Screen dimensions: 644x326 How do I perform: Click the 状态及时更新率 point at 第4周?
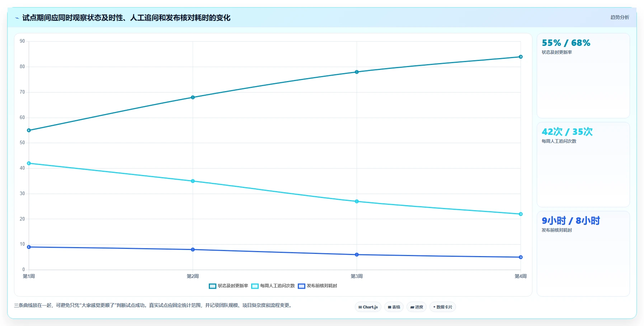tap(521, 57)
